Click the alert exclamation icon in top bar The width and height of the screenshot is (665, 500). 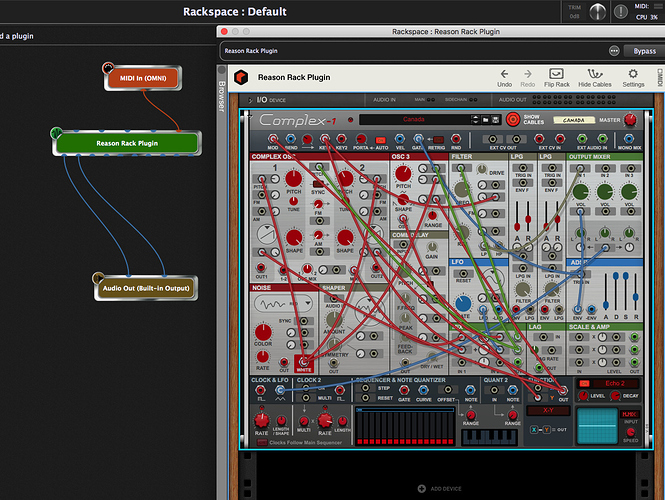(x=620, y=12)
